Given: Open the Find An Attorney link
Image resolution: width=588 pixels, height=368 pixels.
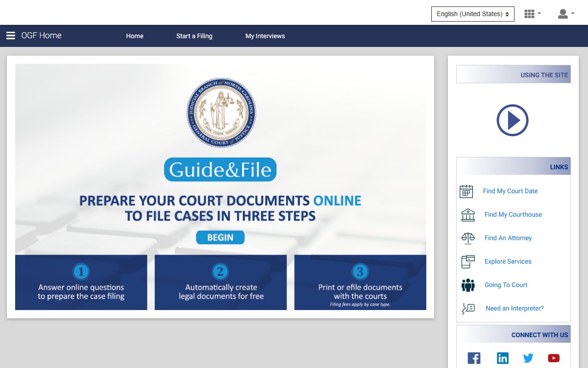Looking at the screenshot, I should 508,238.
